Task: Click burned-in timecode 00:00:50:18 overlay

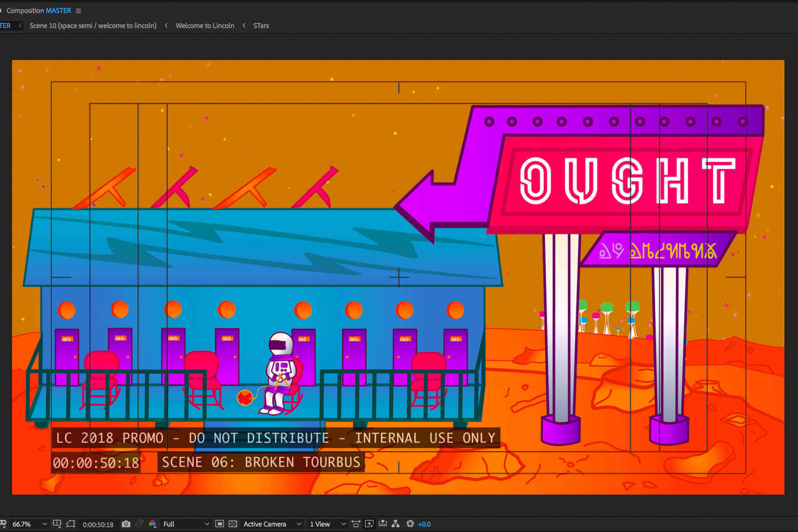Action: coord(96,463)
